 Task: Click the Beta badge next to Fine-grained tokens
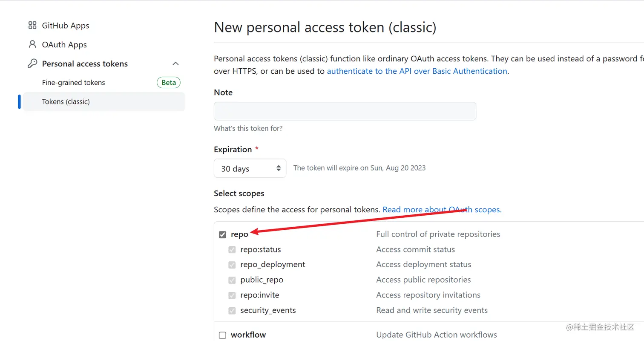pos(169,83)
